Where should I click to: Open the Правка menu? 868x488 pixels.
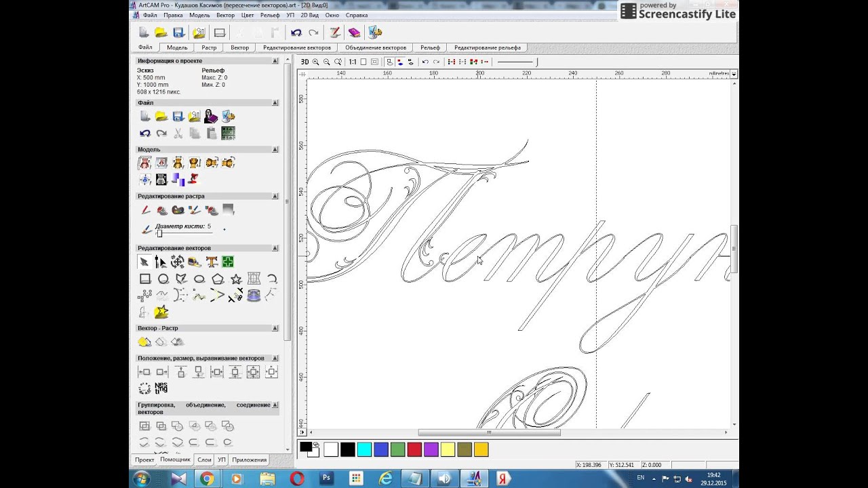173,15
